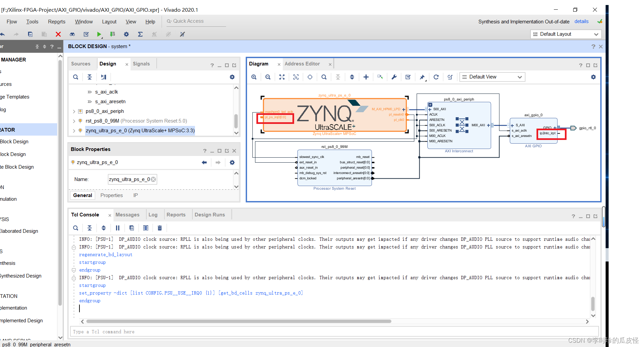644x347 pixels.
Task: Open Implemented Design in Flow Navigator
Action: (x=21, y=321)
